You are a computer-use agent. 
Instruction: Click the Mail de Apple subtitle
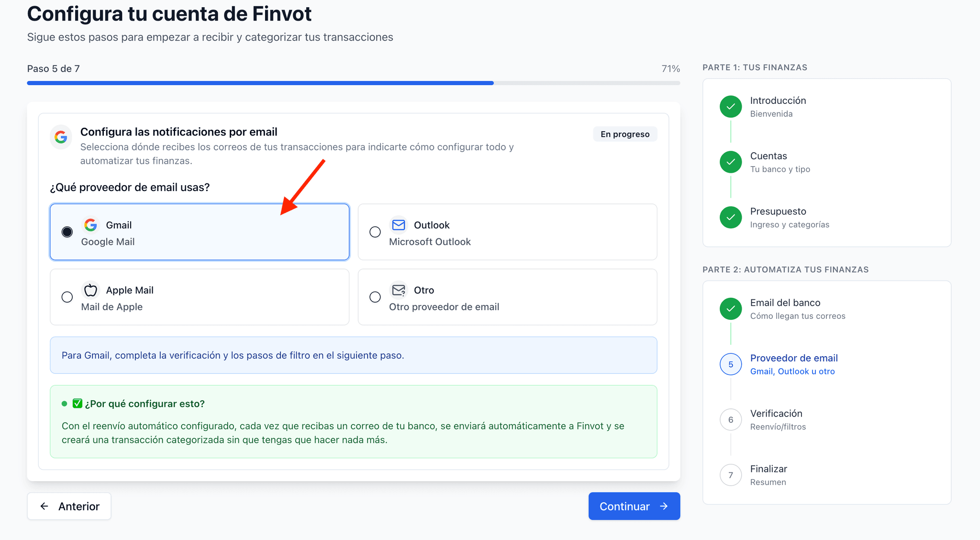[x=111, y=307]
